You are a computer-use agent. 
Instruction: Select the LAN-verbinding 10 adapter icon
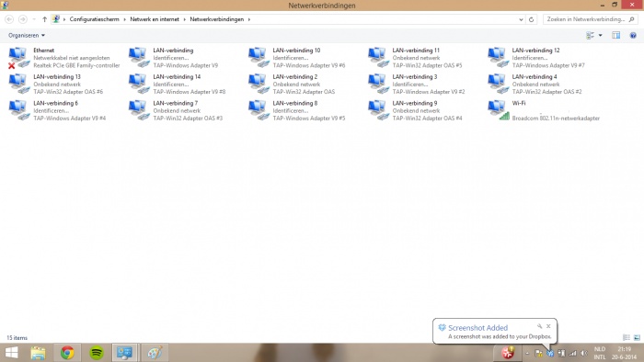coord(259,57)
